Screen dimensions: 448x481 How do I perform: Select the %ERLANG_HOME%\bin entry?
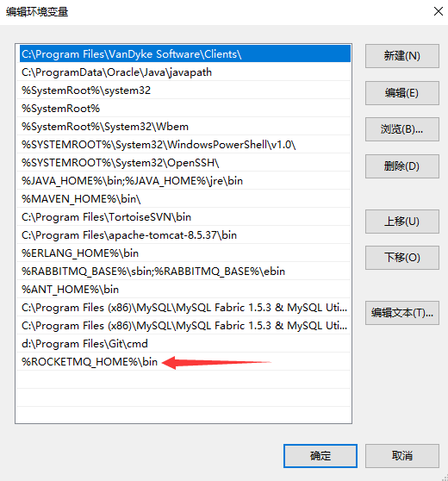pyautogui.click(x=184, y=253)
